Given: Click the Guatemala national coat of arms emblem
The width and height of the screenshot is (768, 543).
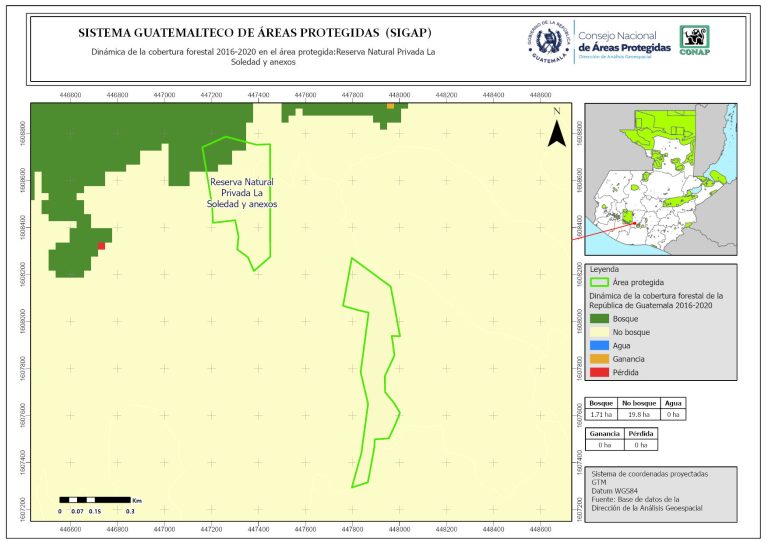Looking at the screenshot, I should click(549, 40).
